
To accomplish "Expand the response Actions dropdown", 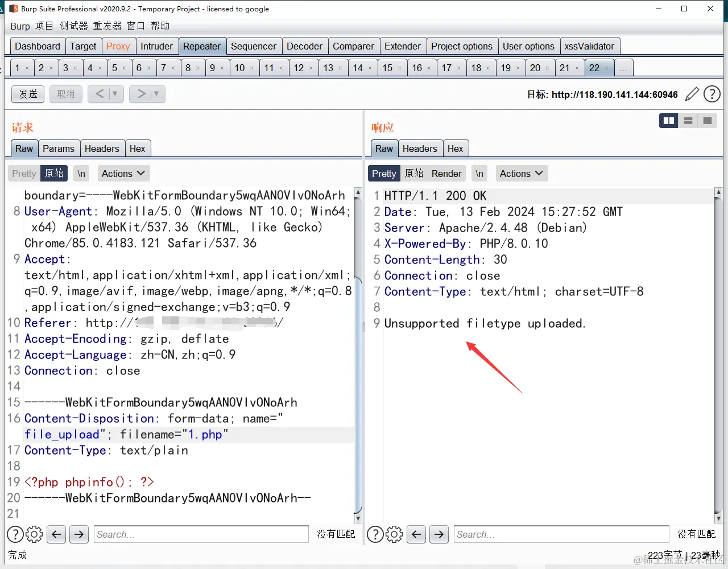I will tap(522, 174).
